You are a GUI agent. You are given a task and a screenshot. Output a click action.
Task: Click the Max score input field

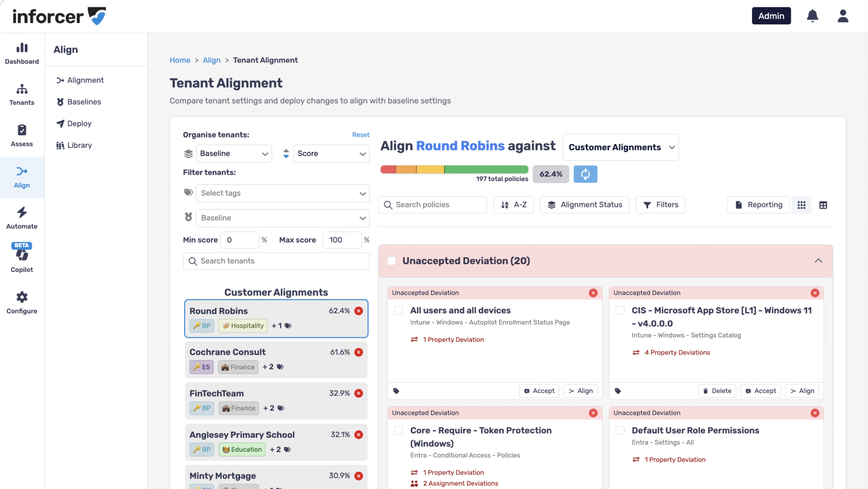(342, 240)
